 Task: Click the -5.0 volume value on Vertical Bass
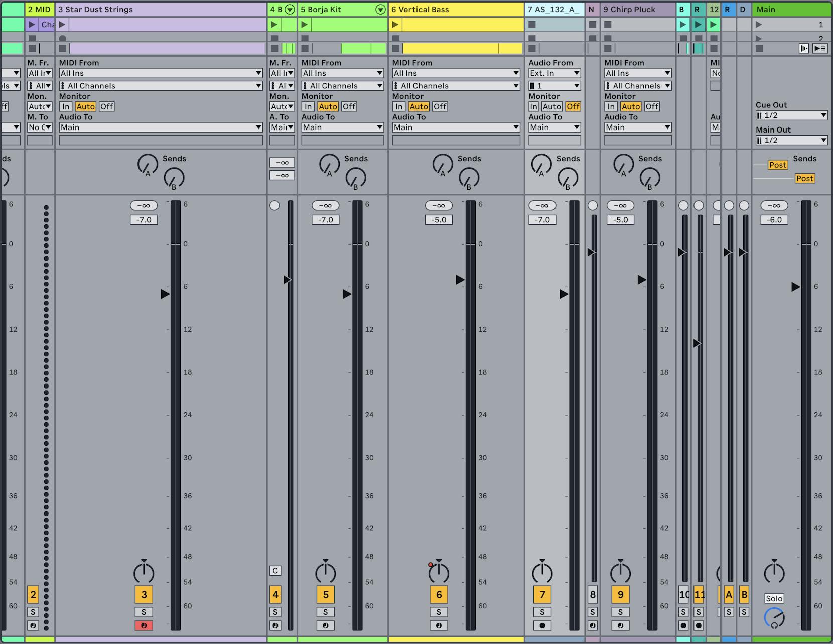pyautogui.click(x=439, y=219)
